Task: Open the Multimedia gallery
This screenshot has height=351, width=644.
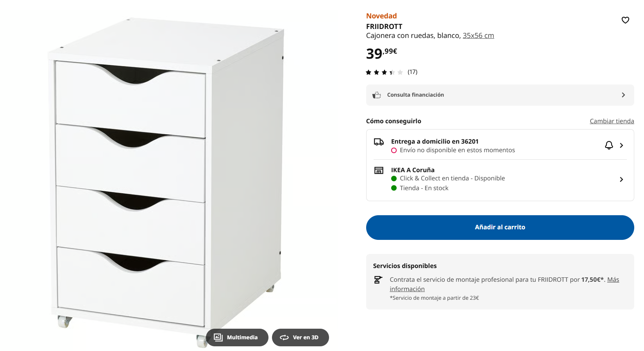Action: [237, 337]
